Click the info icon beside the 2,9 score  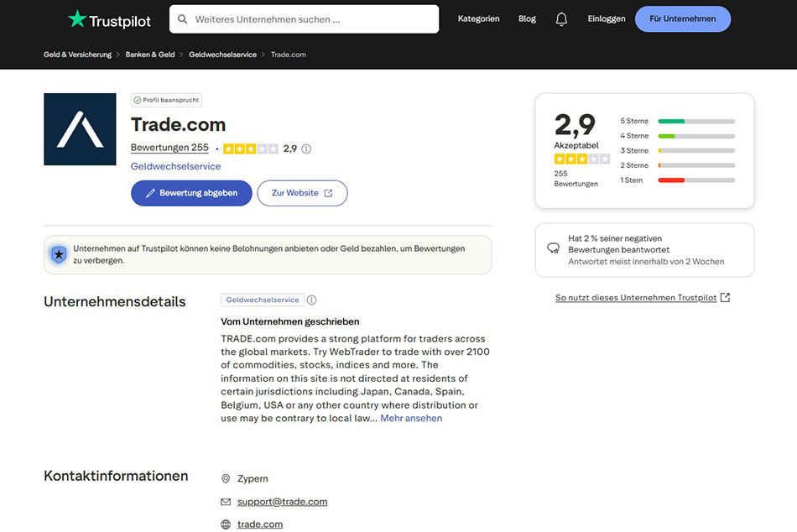click(306, 149)
